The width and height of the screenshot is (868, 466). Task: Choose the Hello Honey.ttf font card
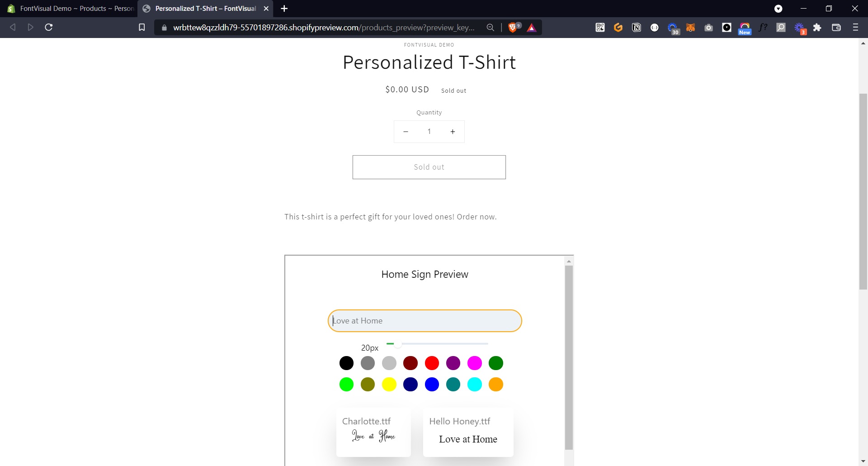[x=468, y=432]
